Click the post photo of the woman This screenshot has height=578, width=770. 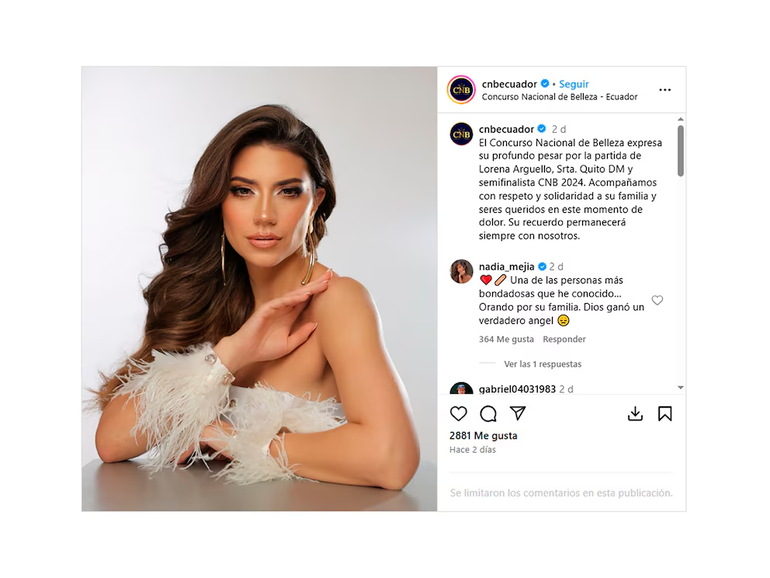pyautogui.click(x=259, y=289)
